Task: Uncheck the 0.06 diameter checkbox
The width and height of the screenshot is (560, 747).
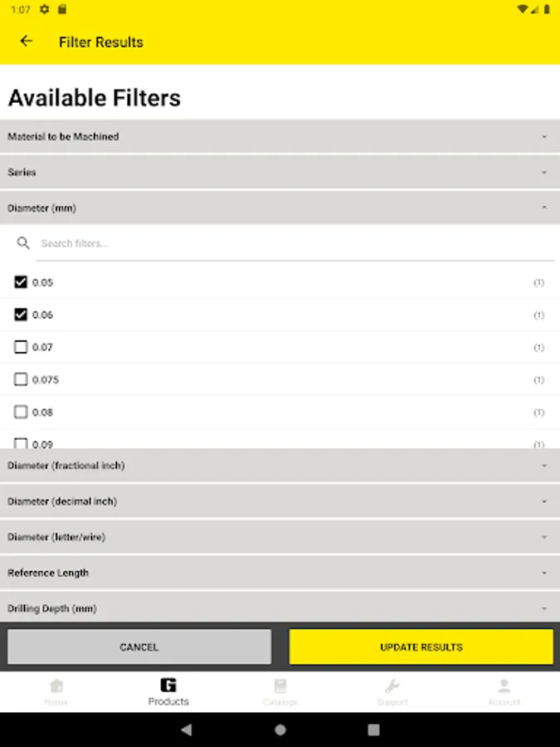Action: [21, 315]
